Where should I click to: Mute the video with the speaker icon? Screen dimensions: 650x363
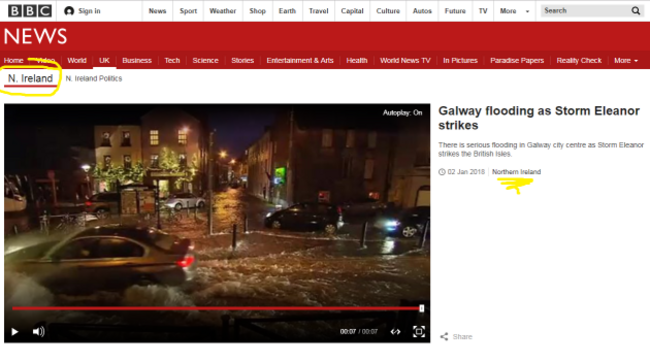coord(39,332)
